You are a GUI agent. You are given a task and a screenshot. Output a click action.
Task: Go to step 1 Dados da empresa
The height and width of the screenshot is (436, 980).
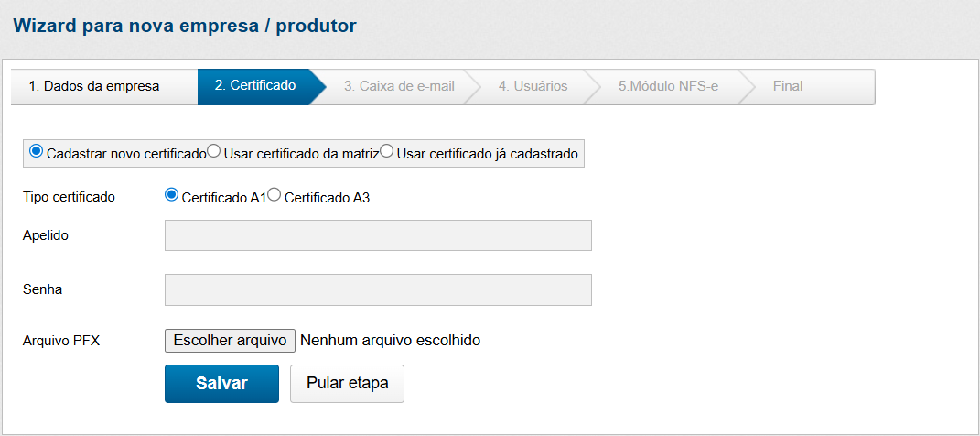94,86
